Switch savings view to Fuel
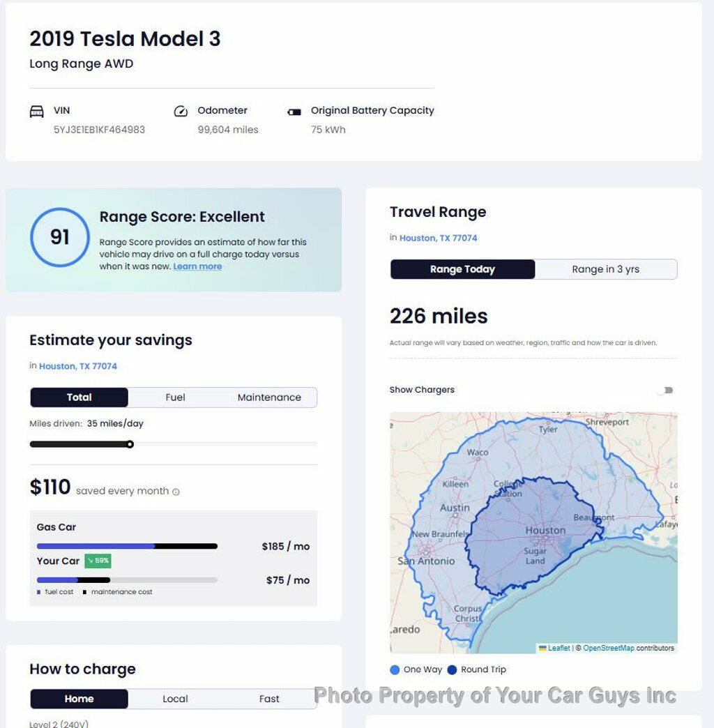Screen dimensions: 714x728 tap(174, 397)
